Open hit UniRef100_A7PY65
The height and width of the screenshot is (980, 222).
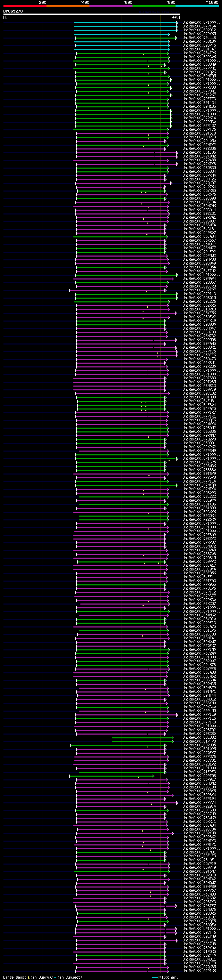point(199,34)
